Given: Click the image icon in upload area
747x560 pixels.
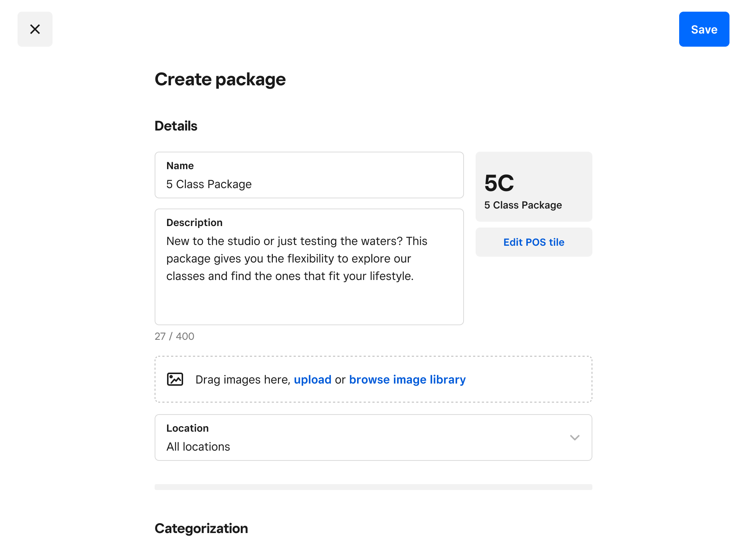Looking at the screenshot, I should (x=175, y=379).
